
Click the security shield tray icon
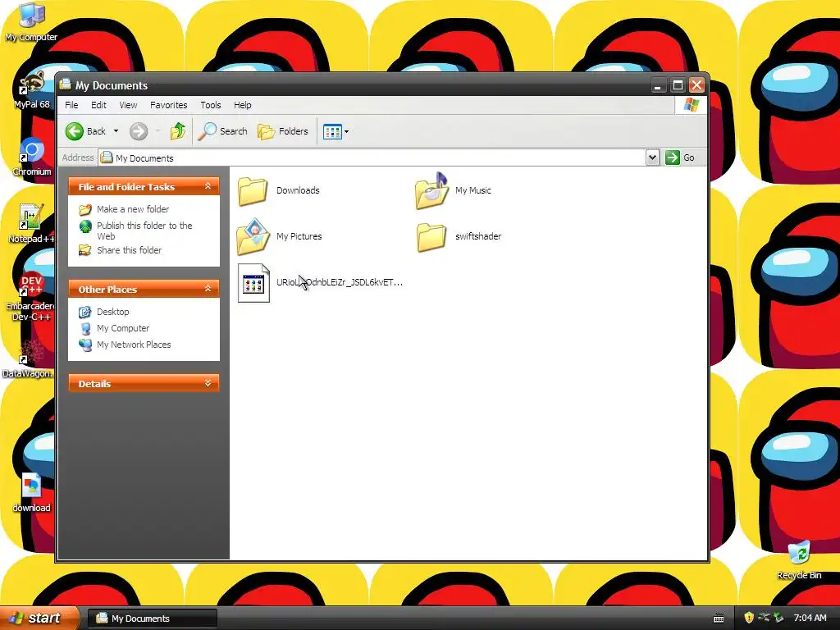[x=749, y=618]
